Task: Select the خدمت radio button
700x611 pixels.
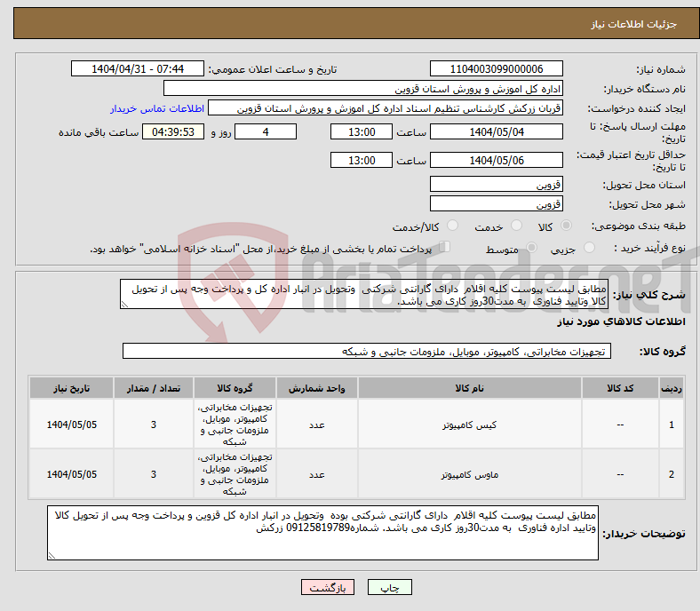Action: 516,226
